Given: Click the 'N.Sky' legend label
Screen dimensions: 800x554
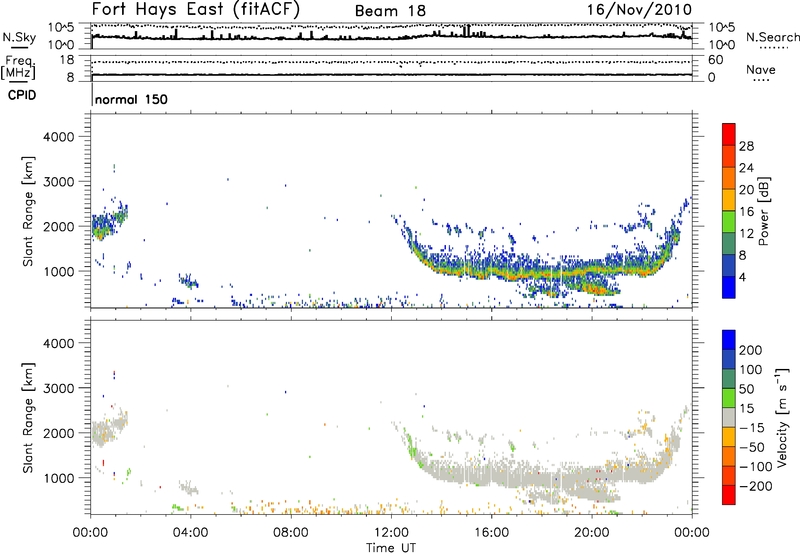Looking at the screenshot, I should [x=19, y=37].
